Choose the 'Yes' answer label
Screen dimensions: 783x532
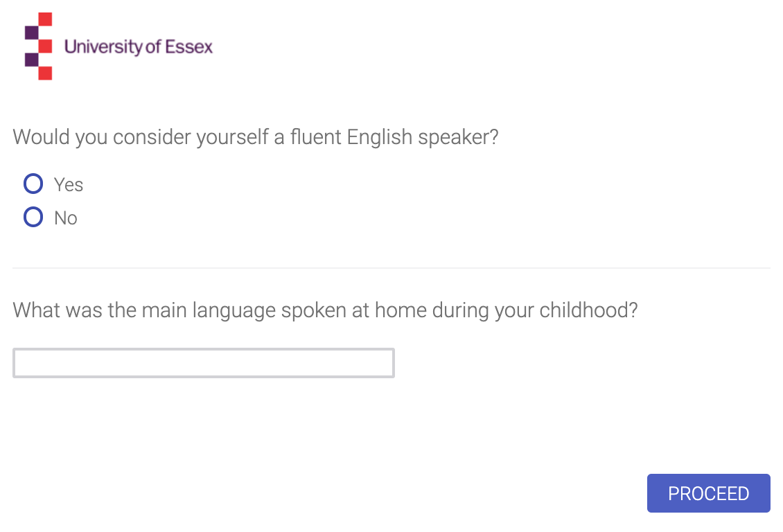[69, 185]
